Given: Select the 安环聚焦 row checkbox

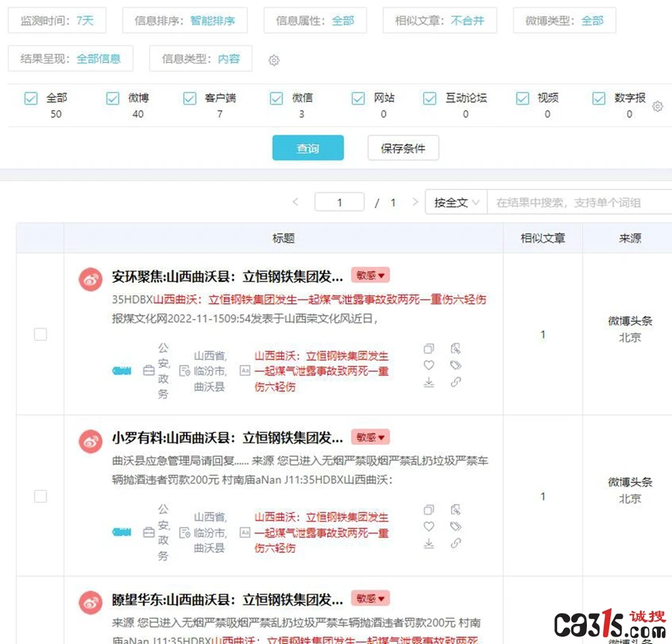Looking at the screenshot, I should (x=40, y=334).
